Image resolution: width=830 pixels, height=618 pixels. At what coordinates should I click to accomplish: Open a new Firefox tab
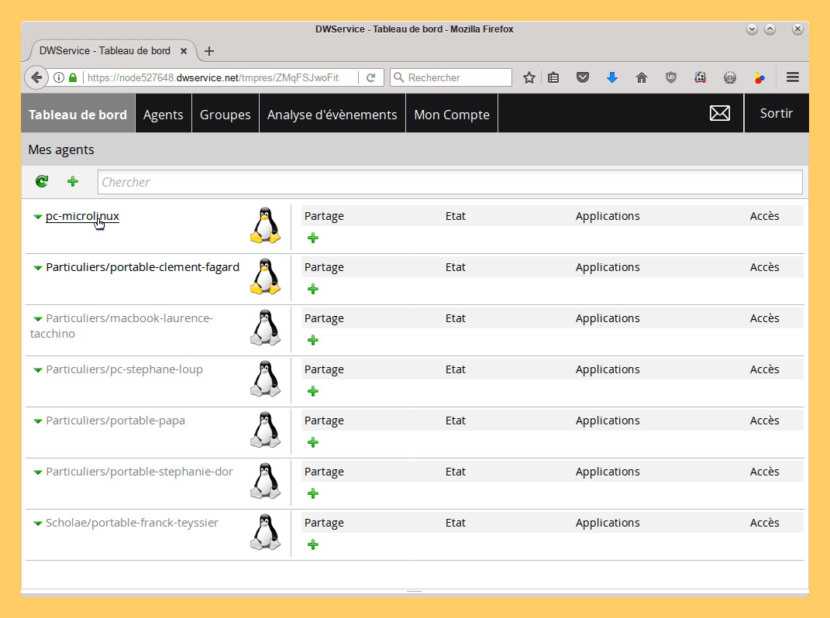(209, 51)
